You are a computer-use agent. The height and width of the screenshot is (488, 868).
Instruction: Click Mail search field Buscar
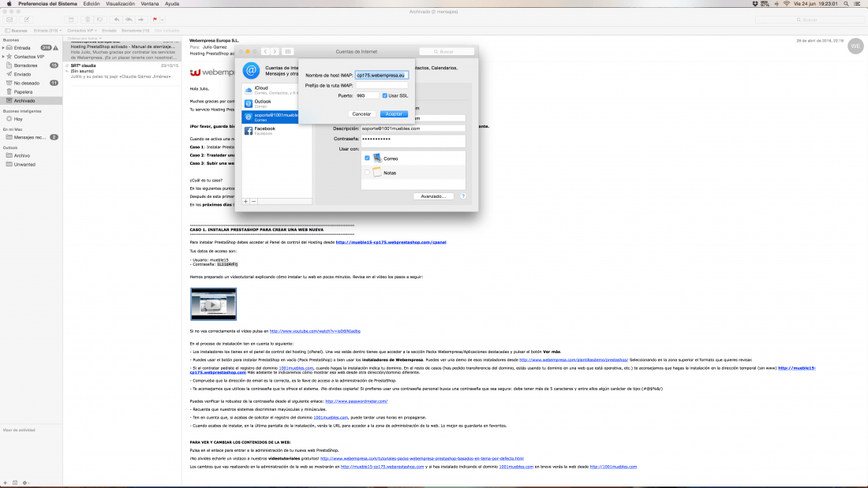click(810, 20)
